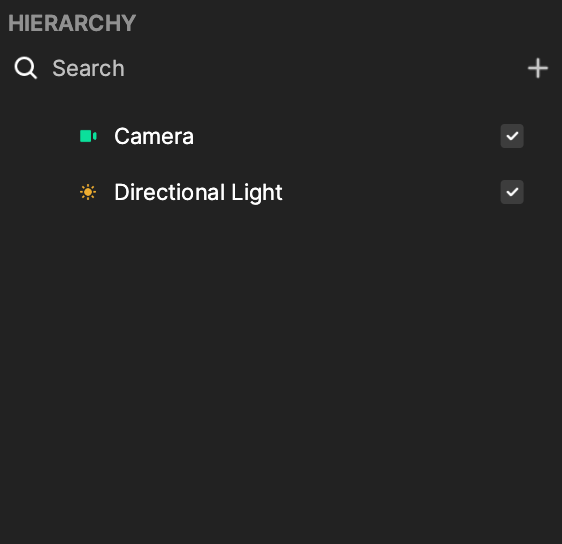The image size is (562, 544).
Task: Click the Camera text label
Action: click(154, 137)
